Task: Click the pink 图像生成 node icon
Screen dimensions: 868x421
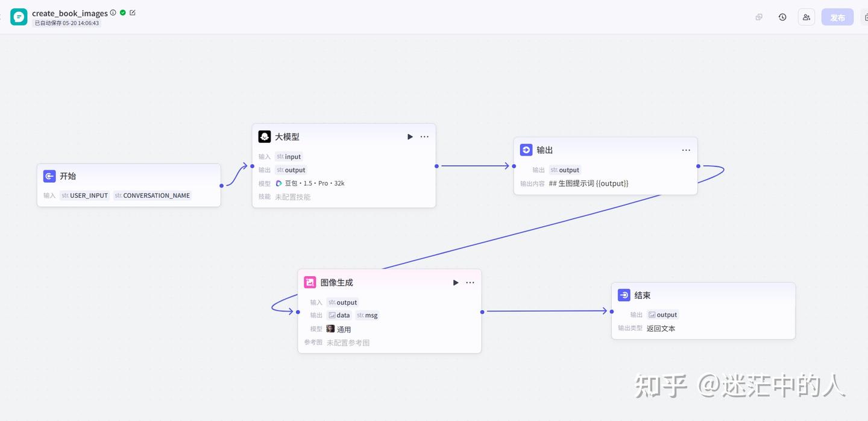Action: (x=310, y=282)
